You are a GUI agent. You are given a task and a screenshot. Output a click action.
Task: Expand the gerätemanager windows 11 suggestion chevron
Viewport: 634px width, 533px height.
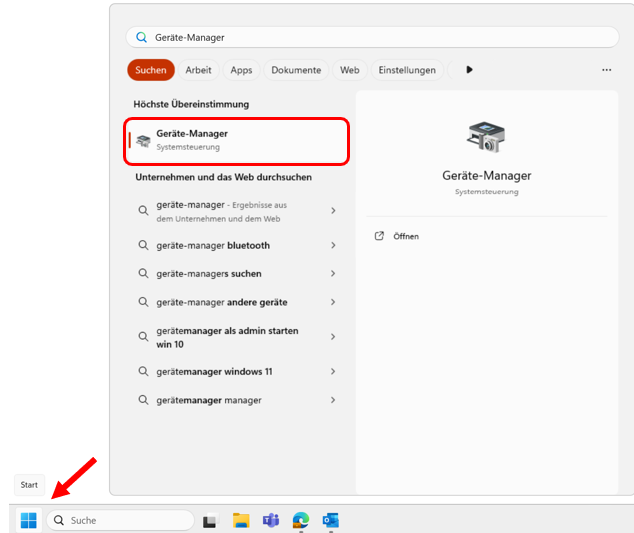[x=333, y=371]
